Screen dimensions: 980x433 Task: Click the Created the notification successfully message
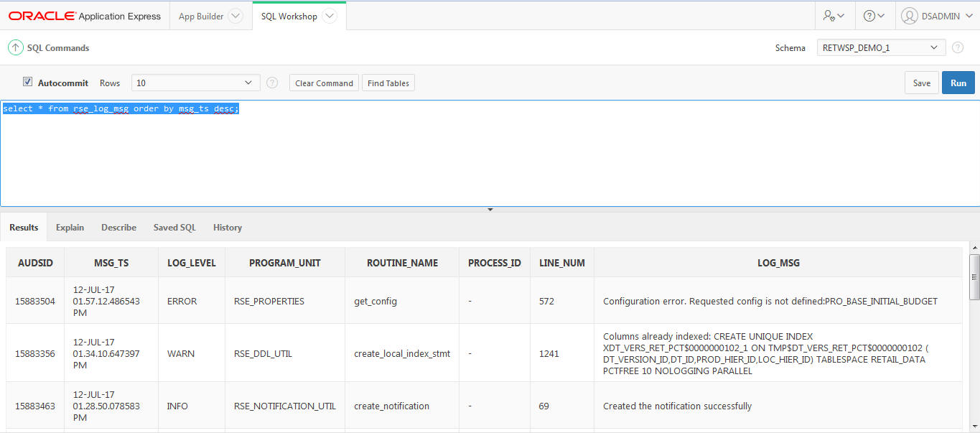[x=778, y=406]
